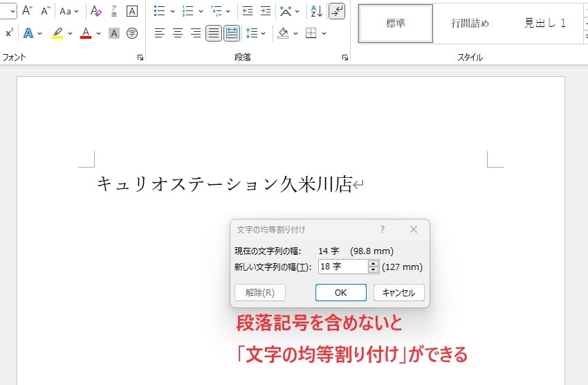Align text right

click(195, 33)
